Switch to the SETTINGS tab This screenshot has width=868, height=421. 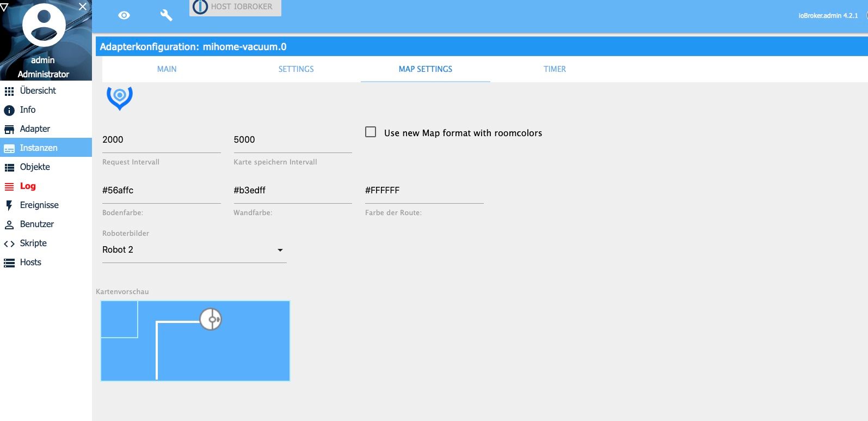click(x=296, y=69)
